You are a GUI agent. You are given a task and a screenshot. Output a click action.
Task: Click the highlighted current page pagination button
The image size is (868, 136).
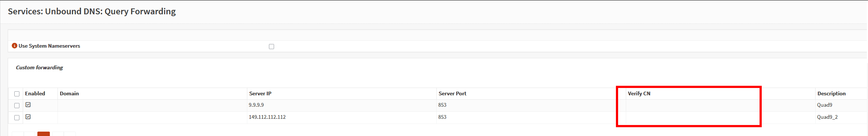44,134
